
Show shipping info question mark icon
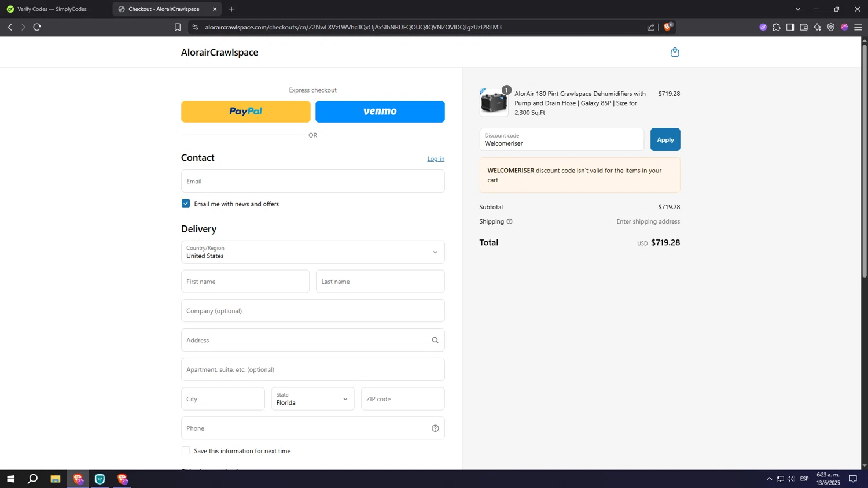509,221
